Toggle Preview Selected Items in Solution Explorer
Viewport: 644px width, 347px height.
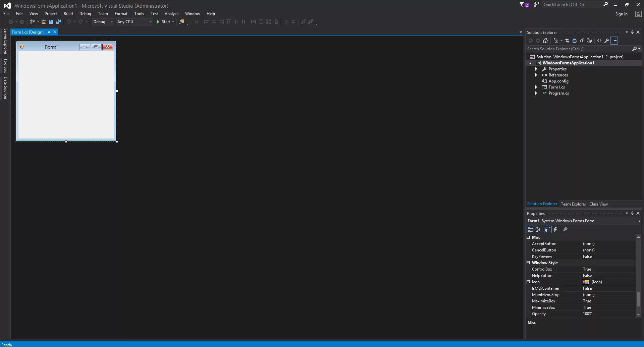click(x=614, y=41)
